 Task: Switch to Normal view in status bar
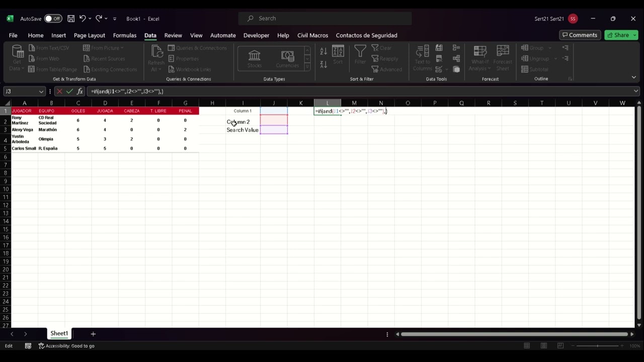point(527,346)
